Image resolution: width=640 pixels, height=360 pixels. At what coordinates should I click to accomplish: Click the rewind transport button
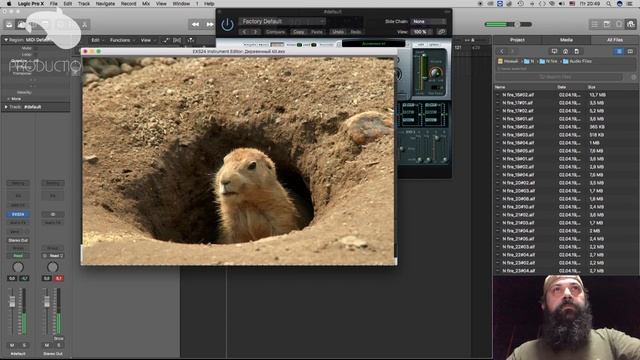196,24
